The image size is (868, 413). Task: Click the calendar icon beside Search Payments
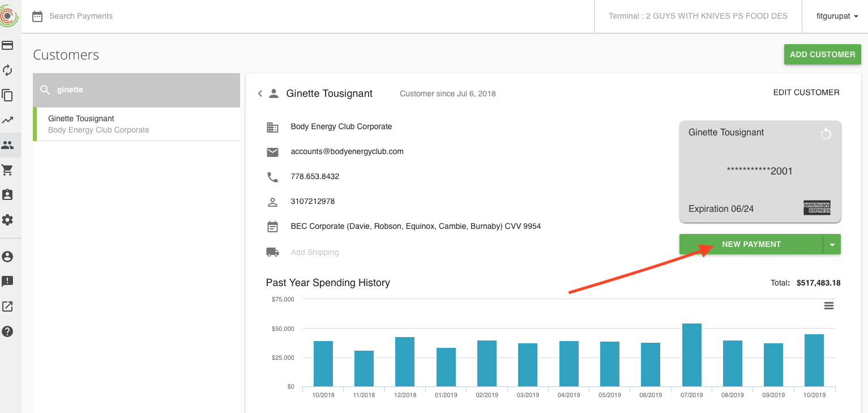[x=37, y=16]
